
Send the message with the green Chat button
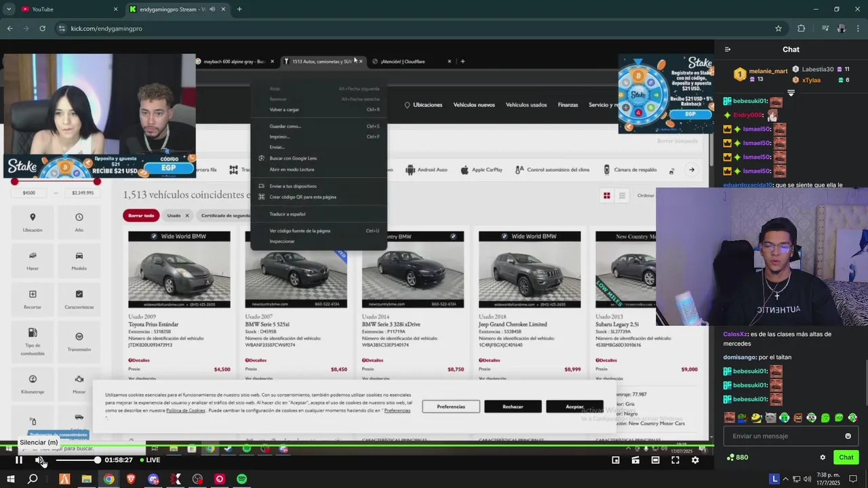click(x=846, y=457)
